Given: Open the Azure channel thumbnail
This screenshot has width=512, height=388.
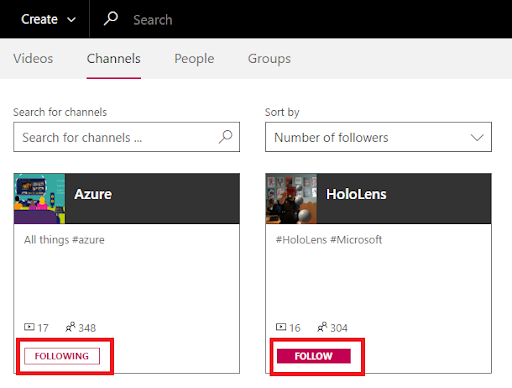Looking at the screenshot, I should click(40, 198).
